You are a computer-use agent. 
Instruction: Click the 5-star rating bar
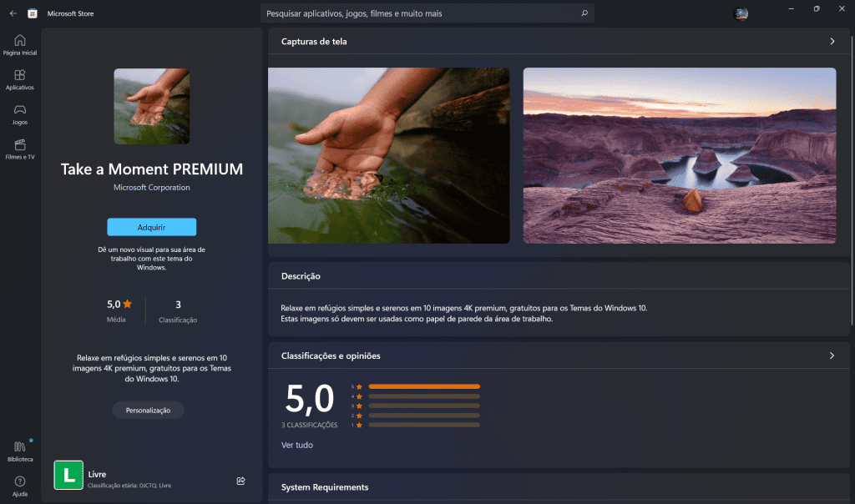pyautogui.click(x=424, y=386)
